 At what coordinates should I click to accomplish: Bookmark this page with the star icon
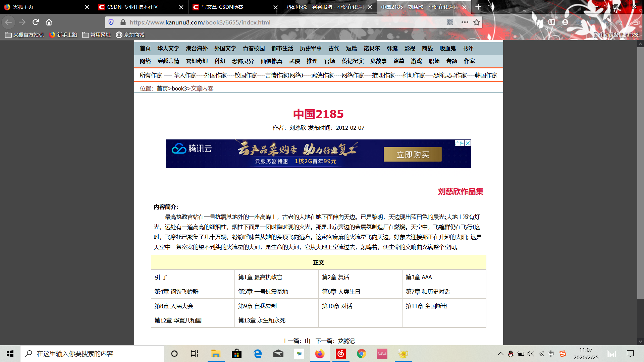[476, 22]
